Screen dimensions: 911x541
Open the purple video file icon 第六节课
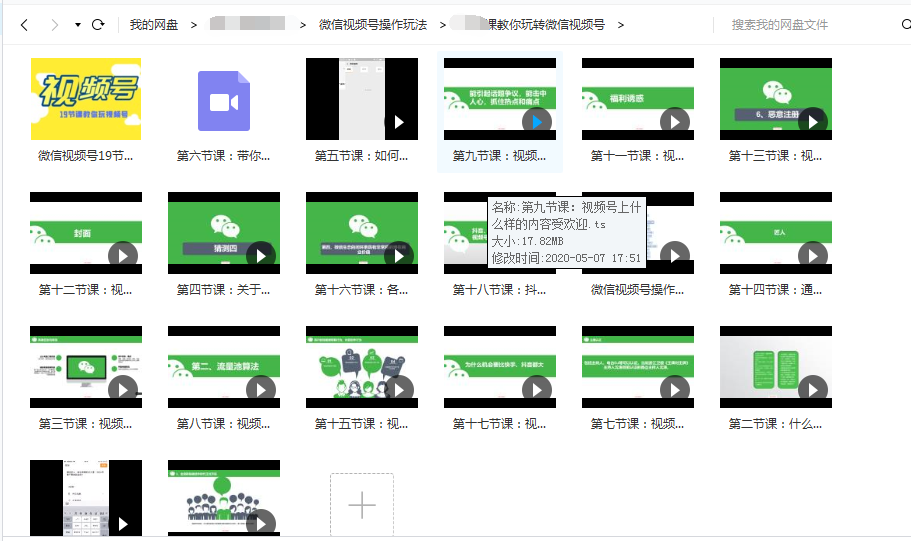pyautogui.click(x=224, y=101)
